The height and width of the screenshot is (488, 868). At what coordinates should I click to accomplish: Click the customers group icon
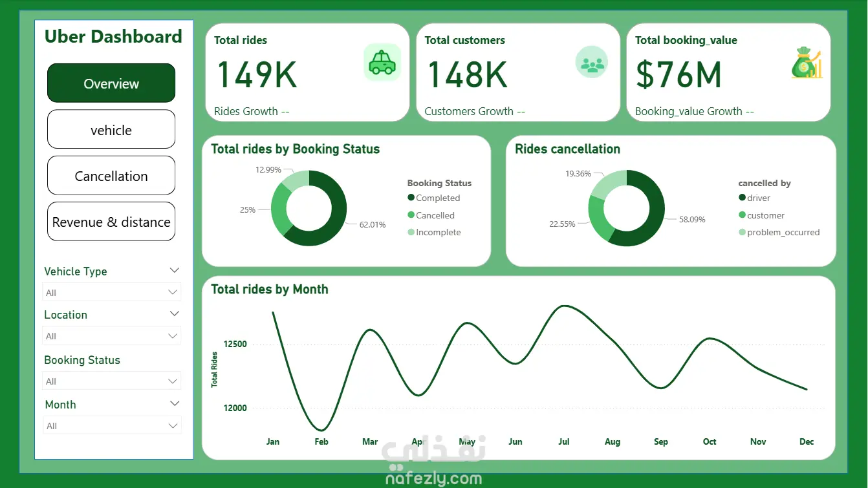592,63
